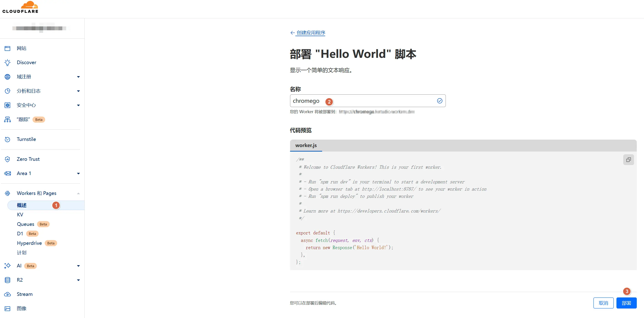The height and width of the screenshot is (318, 644).
Task: Click the blurred Worker deployment URL
Action: (377, 112)
